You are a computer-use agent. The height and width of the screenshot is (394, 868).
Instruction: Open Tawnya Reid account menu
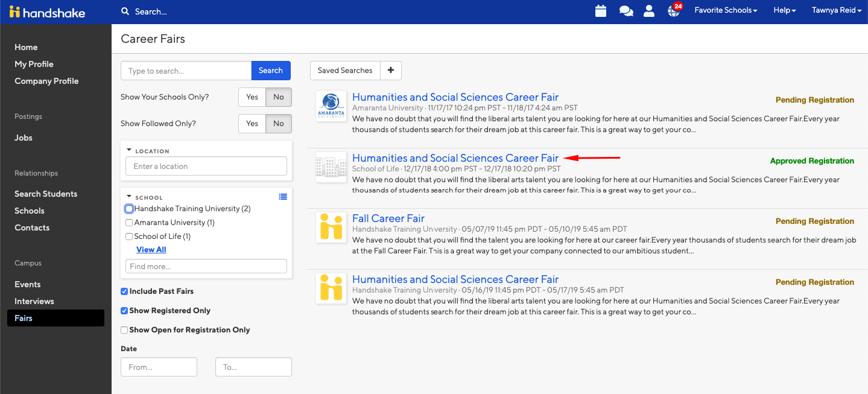tap(837, 10)
